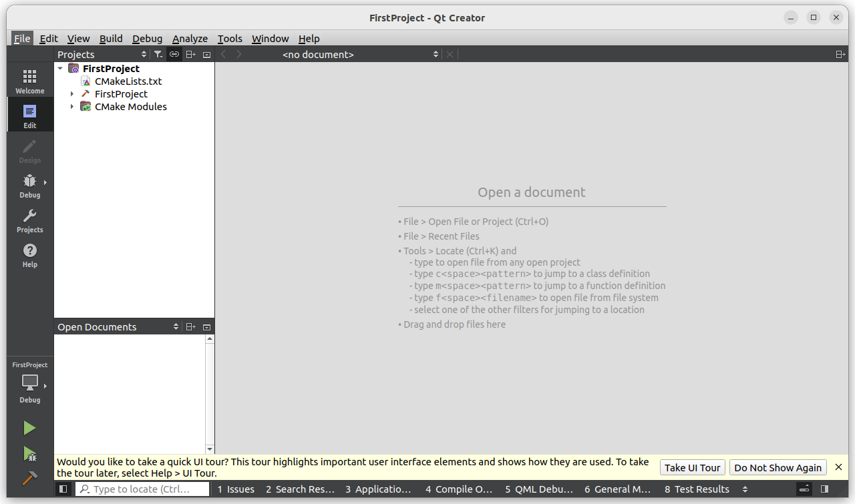The width and height of the screenshot is (855, 504).
Task: Dismiss the UI tour info bar
Action: tap(839, 467)
